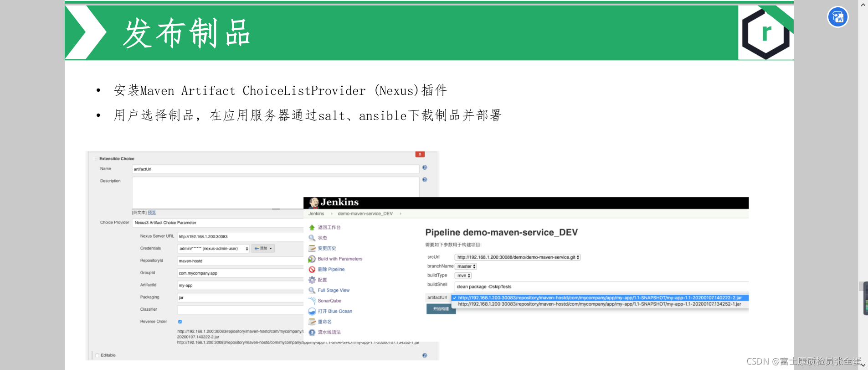Viewport: 868px width, 370px height.
Task: Select artifact option ending 140222-2.jar
Action: pyautogui.click(x=600, y=298)
